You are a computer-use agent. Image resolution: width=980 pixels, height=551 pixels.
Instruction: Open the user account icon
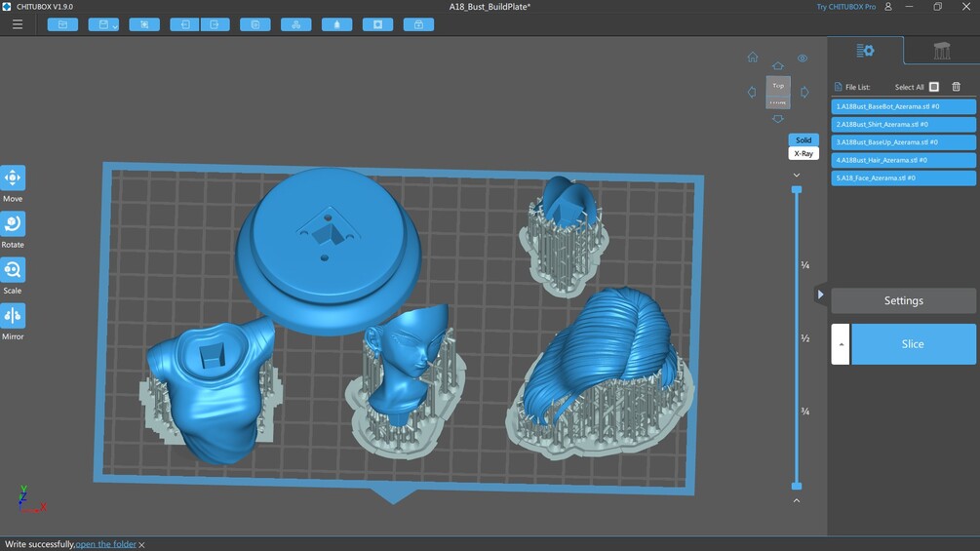[888, 7]
